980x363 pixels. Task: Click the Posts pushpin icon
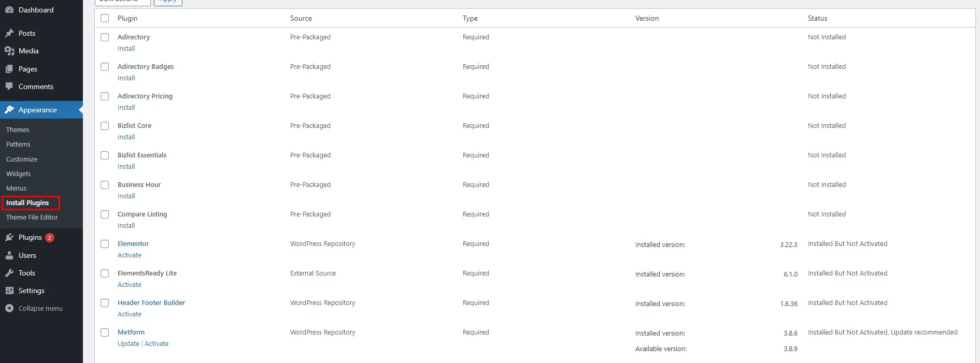pyautogui.click(x=9, y=33)
